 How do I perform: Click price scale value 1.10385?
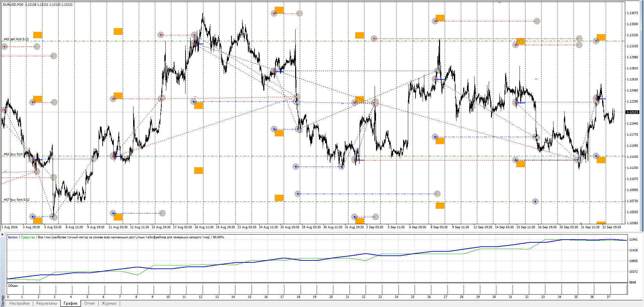(632, 223)
